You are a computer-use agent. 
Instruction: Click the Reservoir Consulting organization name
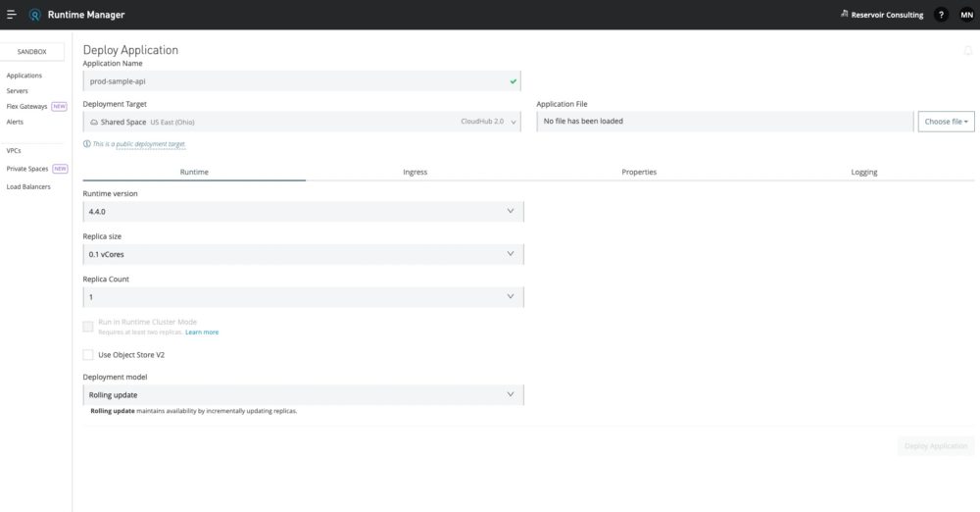pyautogui.click(x=887, y=15)
